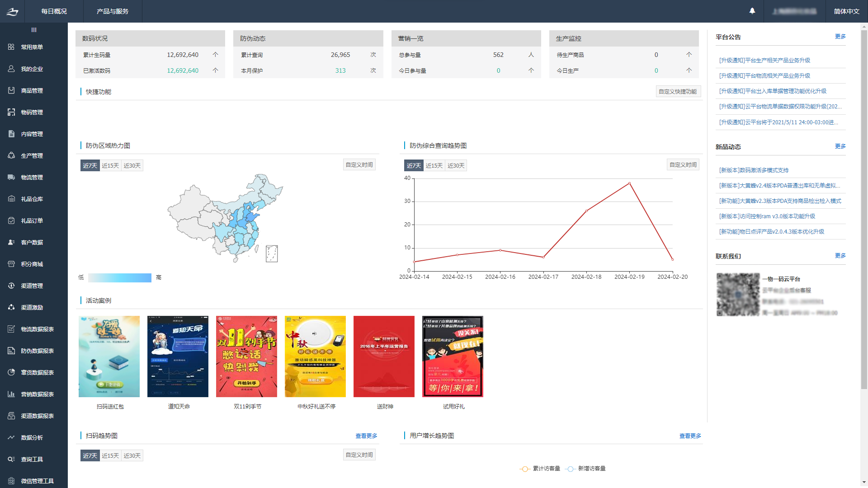Viewport: 868px width, 488px height.
Task: Click the 防伪数据报表 sidebar icon
Action: click(x=11, y=351)
